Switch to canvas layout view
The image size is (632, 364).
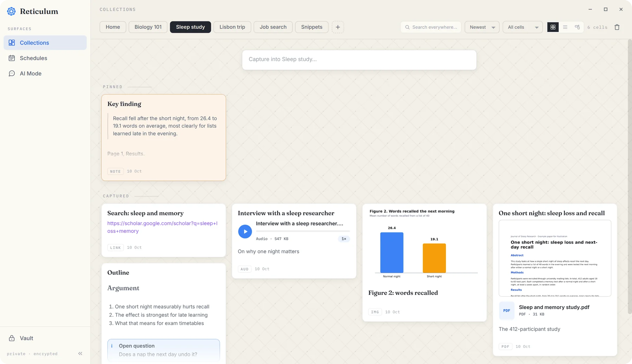coord(577,27)
